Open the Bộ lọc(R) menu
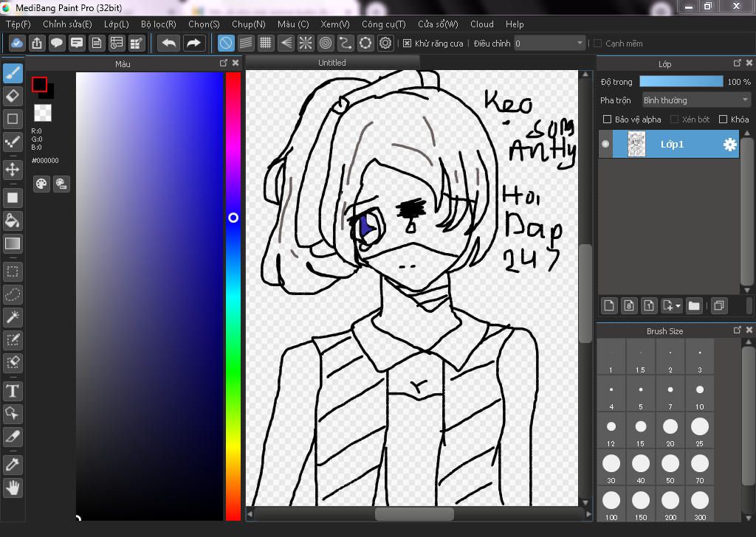 [x=159, y=24]
